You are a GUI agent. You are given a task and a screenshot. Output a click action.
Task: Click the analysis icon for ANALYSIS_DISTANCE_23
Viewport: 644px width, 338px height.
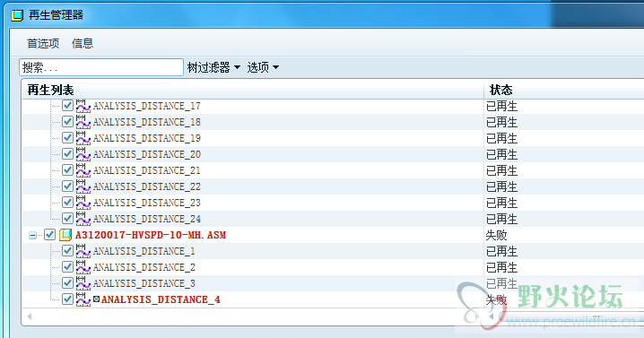83,203
